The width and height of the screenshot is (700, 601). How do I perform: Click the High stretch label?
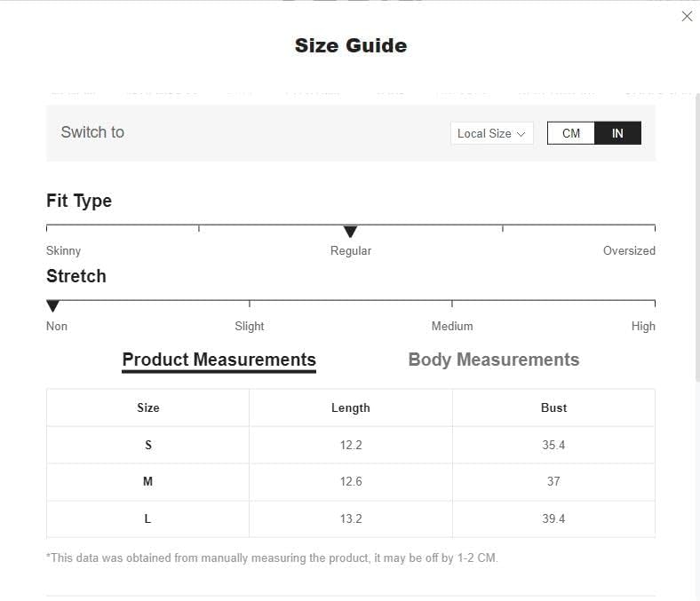pos(643,326)
